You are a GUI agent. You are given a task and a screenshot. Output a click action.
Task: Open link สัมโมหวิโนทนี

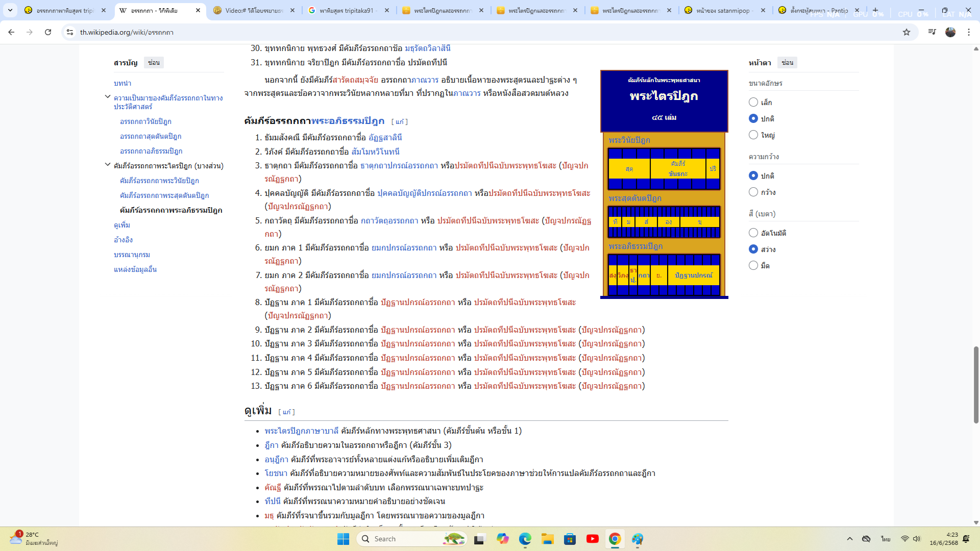click(375, 152)
